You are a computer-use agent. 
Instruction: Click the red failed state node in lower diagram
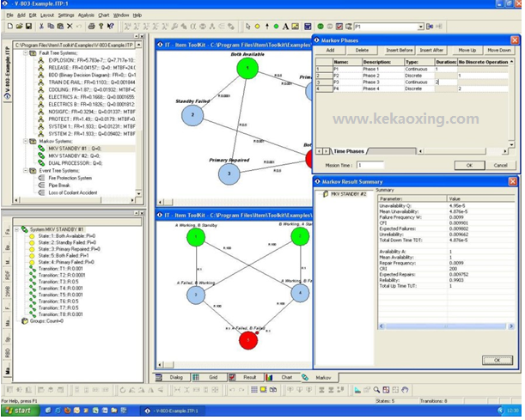pos(249,341)
